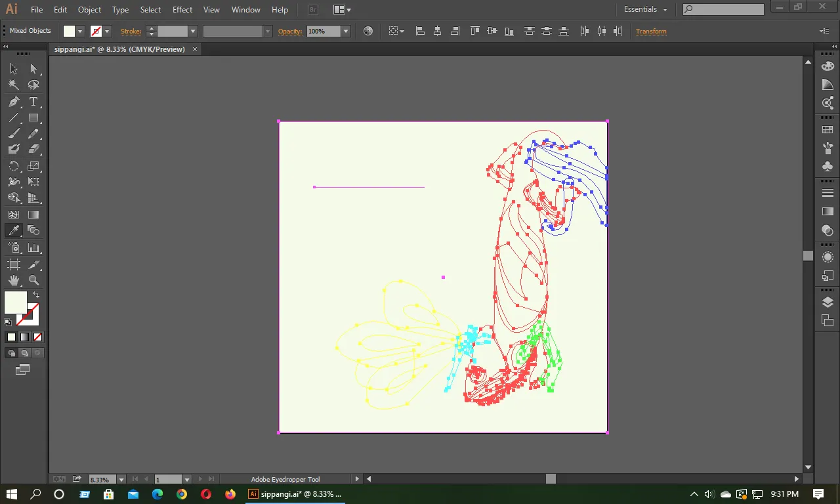Click the Opacity panel link
The height and width of the screenshot is (504, 840).
[290, 31]
